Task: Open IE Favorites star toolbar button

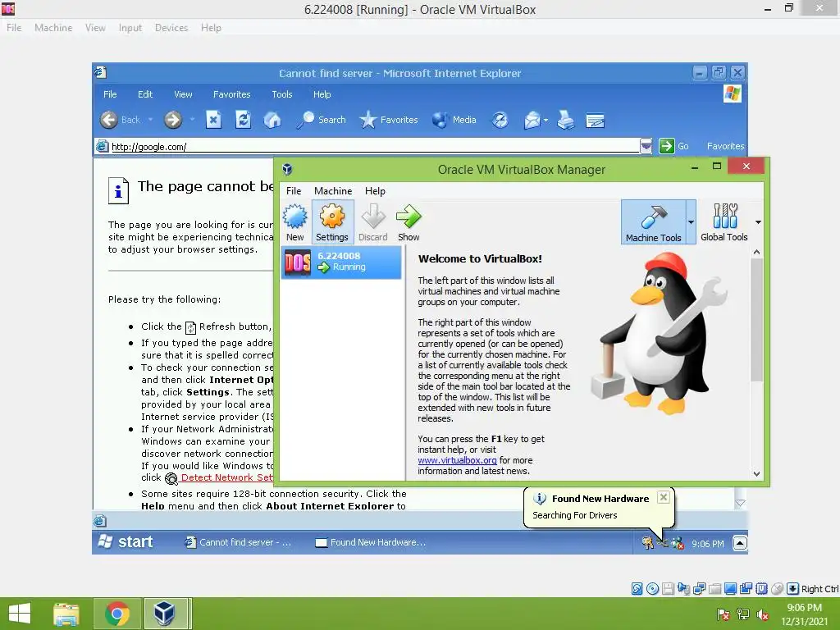Action: click(x=388, y=120)
